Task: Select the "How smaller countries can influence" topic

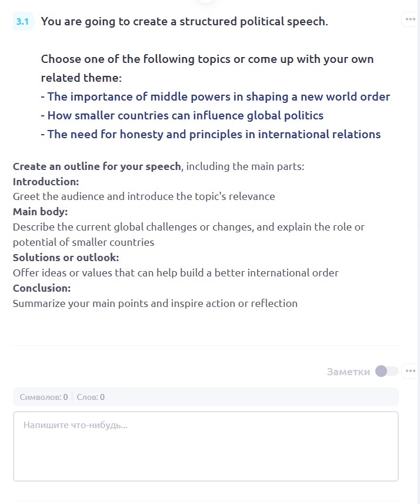Action: point(182,115)
